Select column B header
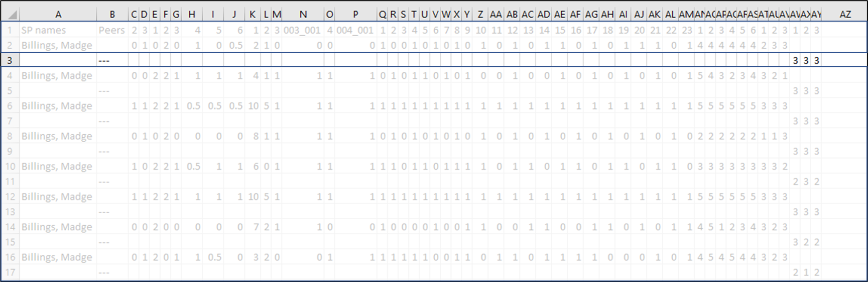 tap(112, 15)
